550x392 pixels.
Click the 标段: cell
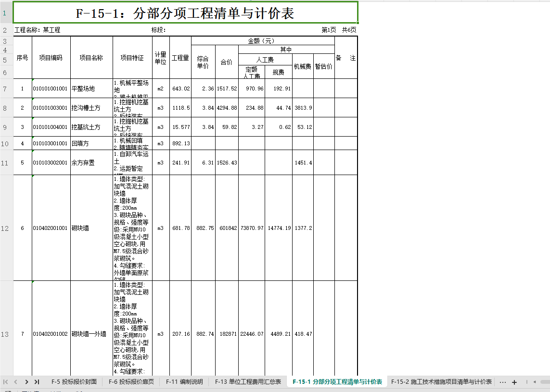coord(158,30)
